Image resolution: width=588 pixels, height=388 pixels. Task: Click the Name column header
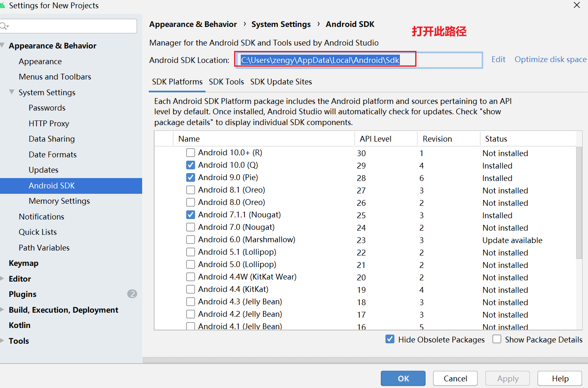[x=264, y=139]
